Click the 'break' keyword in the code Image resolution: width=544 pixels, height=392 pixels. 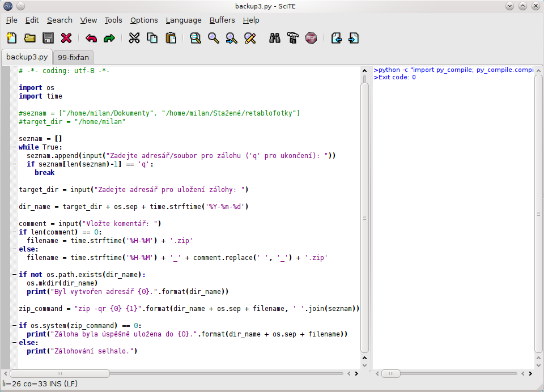44,173
